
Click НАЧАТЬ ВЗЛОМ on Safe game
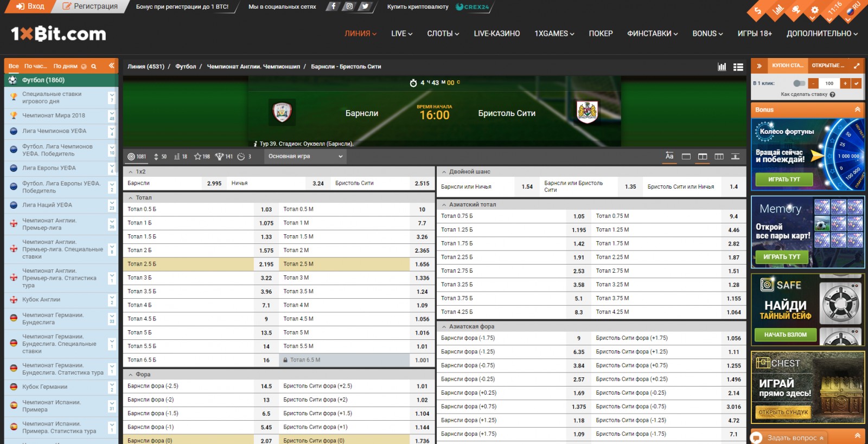coord(786,334)
